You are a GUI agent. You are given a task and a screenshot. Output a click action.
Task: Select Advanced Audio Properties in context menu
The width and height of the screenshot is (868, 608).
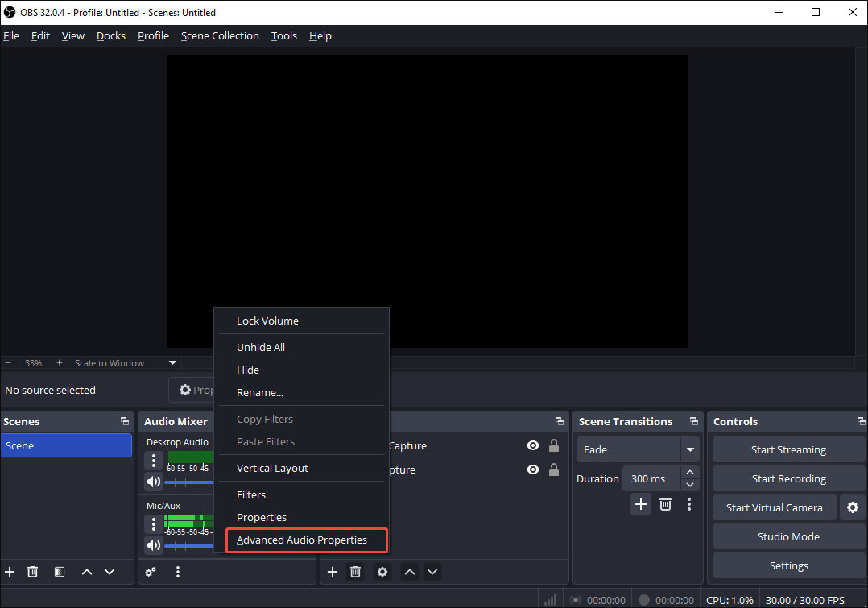(x=305, y=540)
